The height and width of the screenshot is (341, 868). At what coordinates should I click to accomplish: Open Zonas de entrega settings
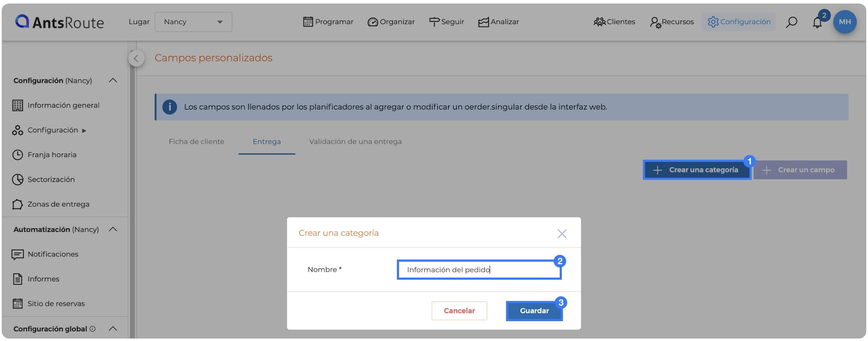tap(51, 204)
